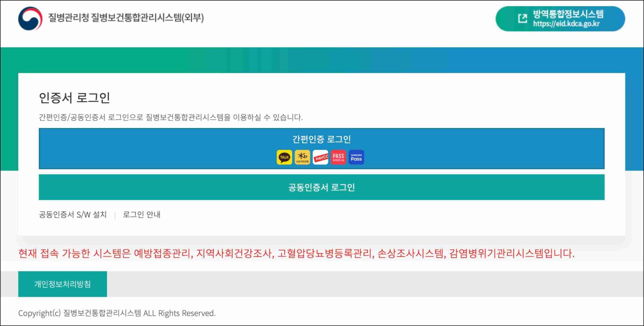Screen dimensions: 644x326
Task: Select the PAYCO authentication icon
Action: [320, 157]
